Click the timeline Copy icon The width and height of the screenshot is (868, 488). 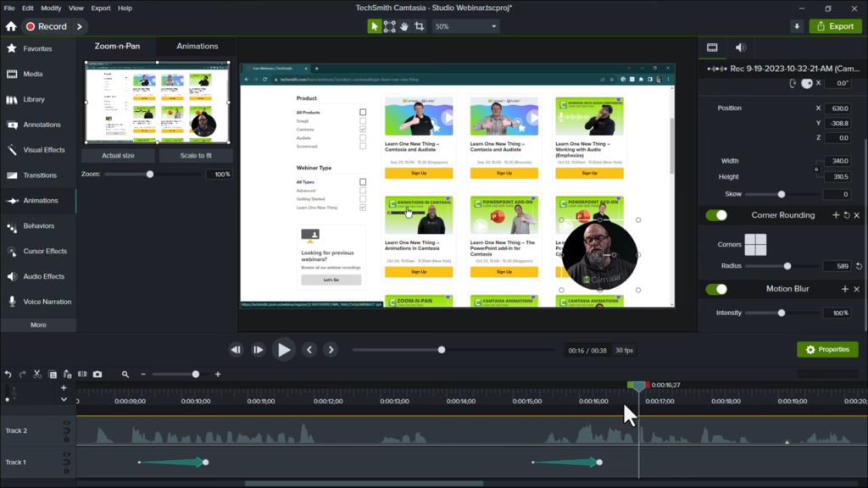coord(53,374)
